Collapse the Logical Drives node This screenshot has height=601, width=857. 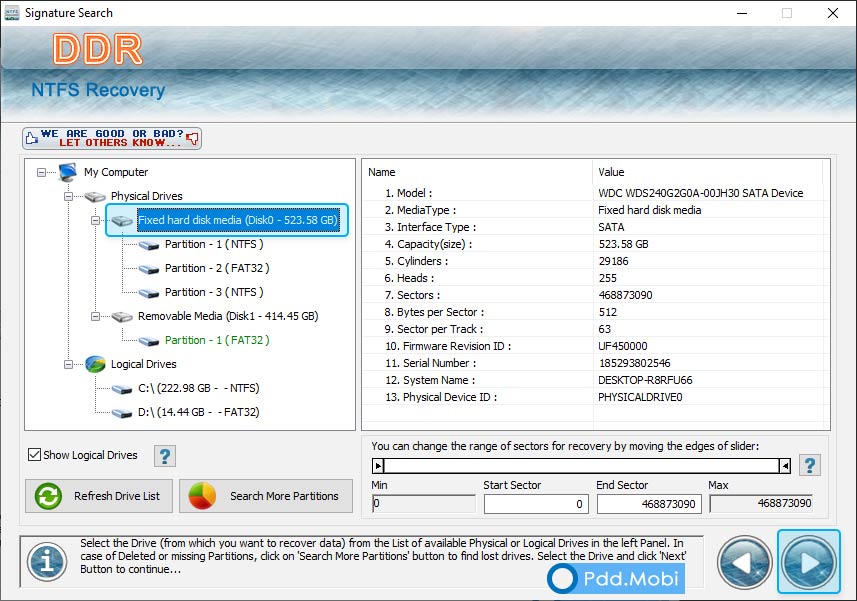68,364
